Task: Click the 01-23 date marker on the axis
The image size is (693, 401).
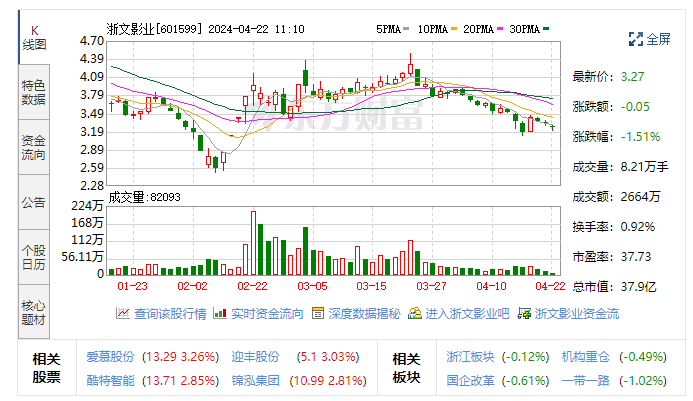Action: click(x=133, y=286)
